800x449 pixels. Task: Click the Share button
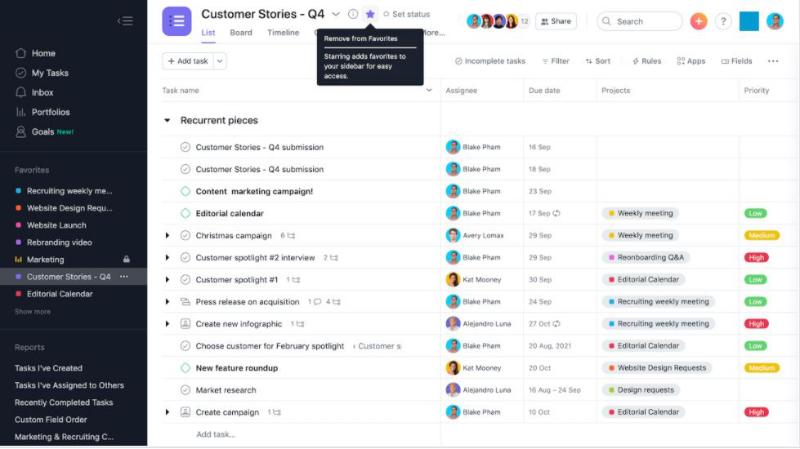[x=556, y=21]
